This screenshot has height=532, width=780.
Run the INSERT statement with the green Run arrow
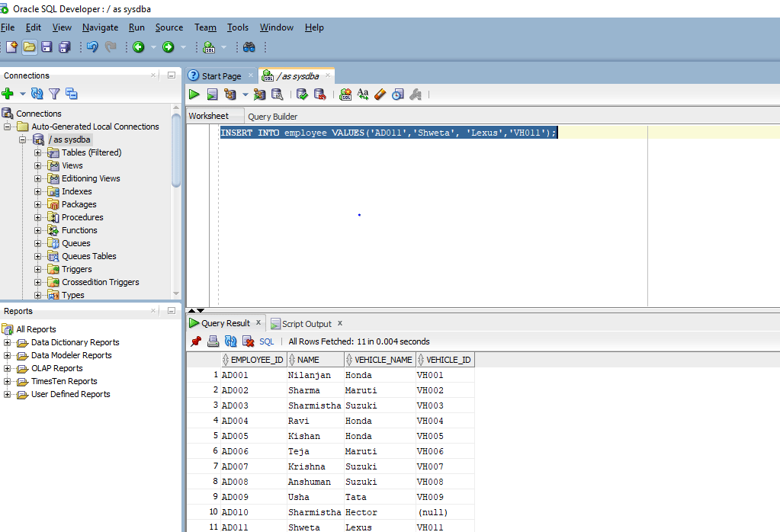195,94
